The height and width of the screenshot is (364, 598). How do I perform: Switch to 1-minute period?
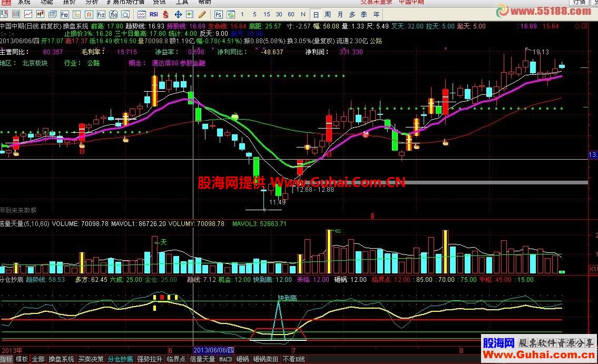click(x=242, y=14)
